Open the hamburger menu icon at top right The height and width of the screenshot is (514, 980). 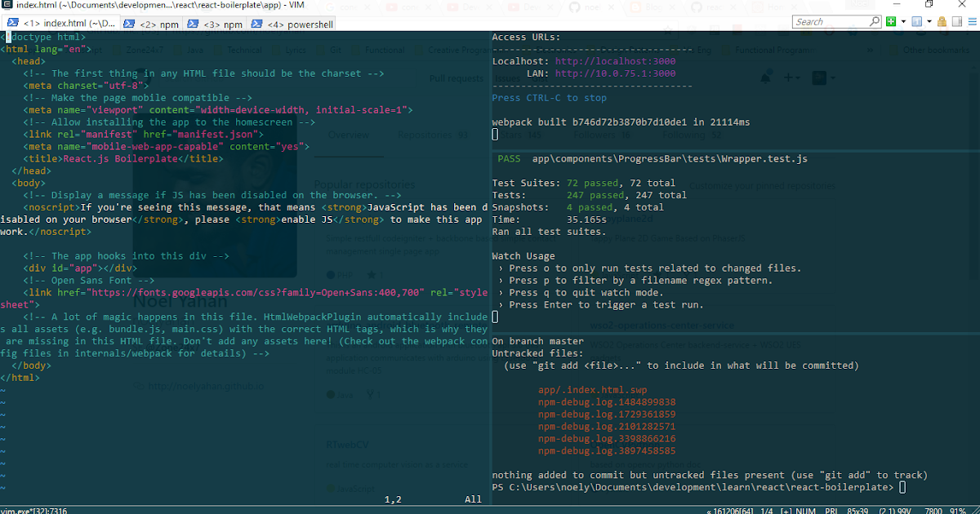pyautogui.click(x=973, y=21)
